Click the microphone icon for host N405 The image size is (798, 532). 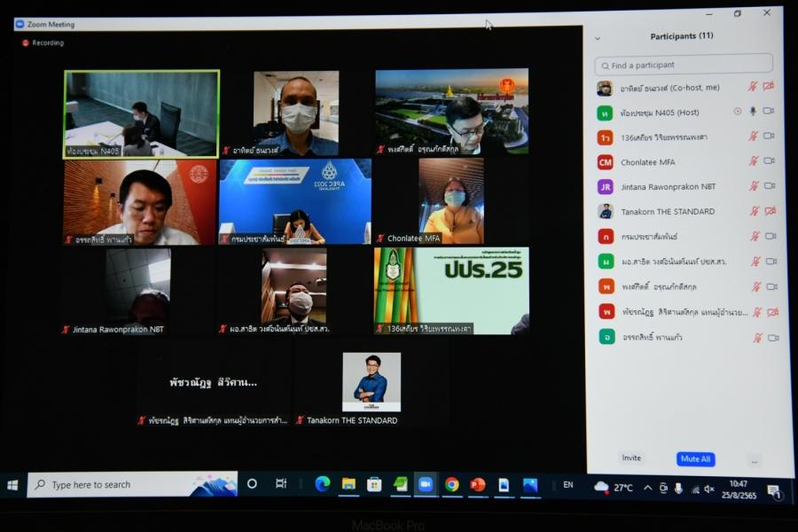click(x=753, y=112)
